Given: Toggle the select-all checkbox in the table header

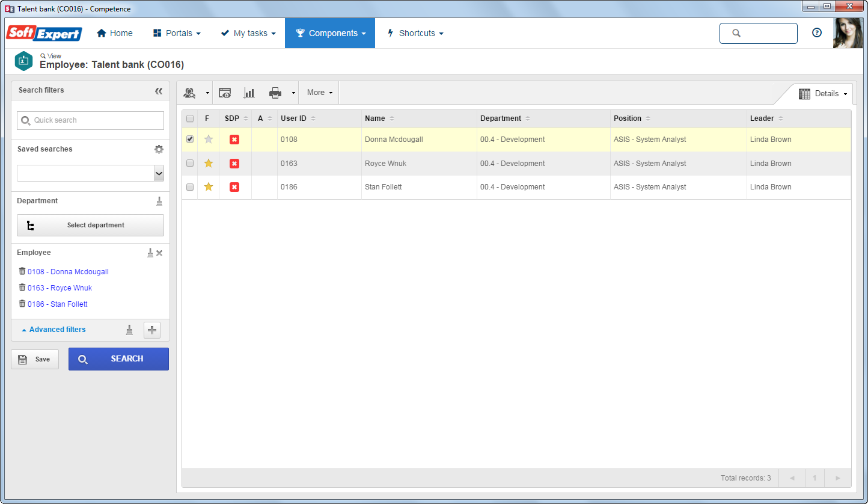Looking at the screenshot, I should [190, 118].
